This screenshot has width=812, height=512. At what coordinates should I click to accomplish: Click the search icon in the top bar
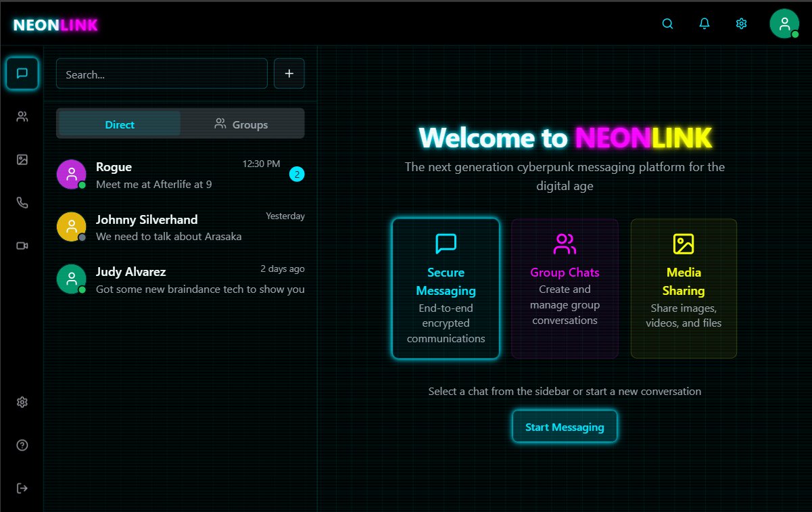pos(667,24)
